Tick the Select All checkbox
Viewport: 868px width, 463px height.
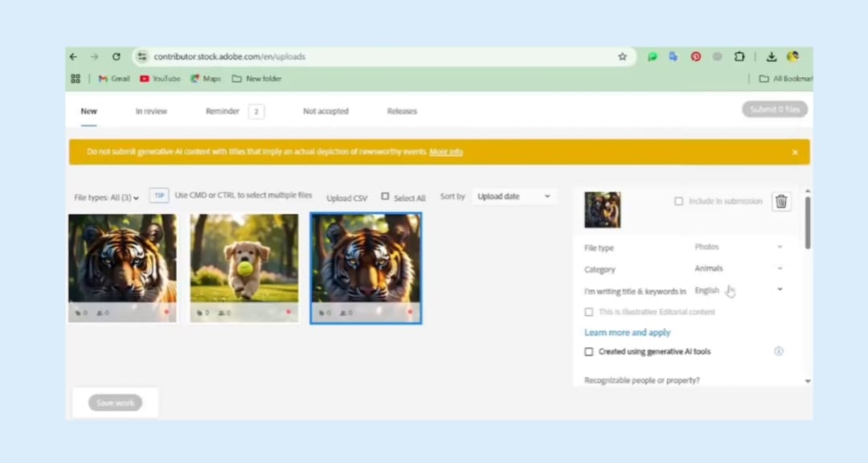point(386,197)
